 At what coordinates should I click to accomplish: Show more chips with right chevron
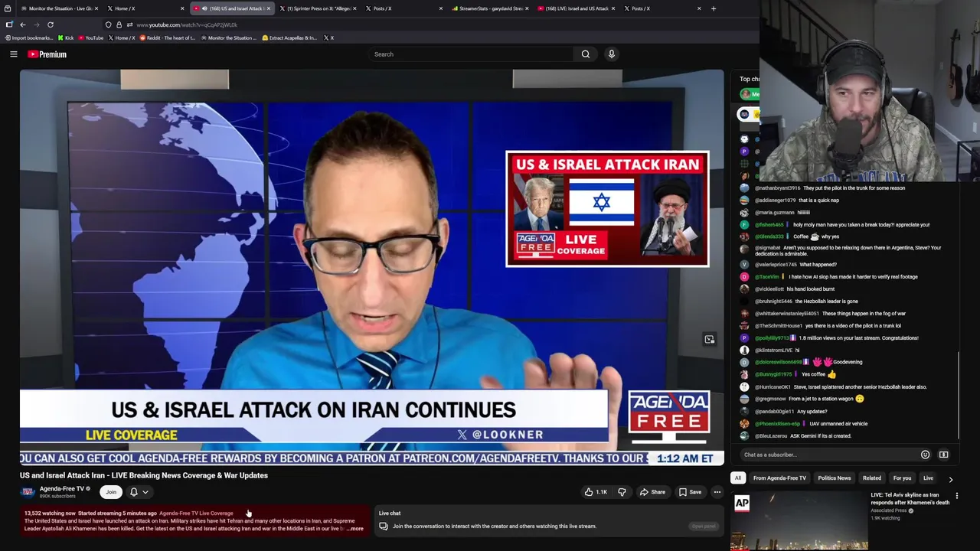coord(951,479)
